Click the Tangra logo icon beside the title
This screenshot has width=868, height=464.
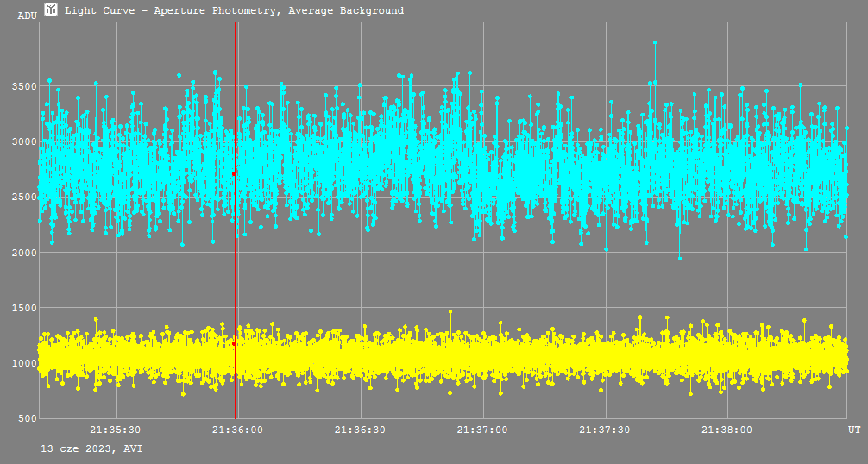51,9
